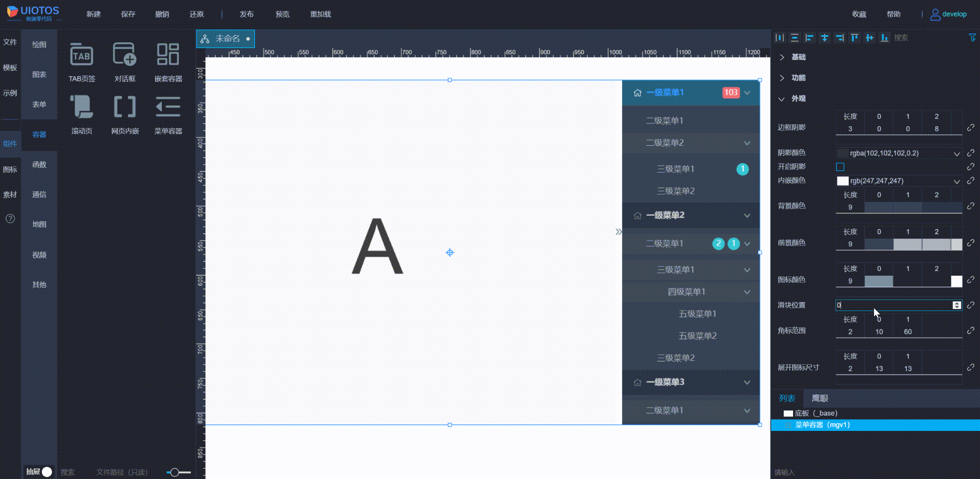Open the 阴影颜色 color dropdown
The height and width of the screenshot is (479, 980).
click(x=957, y=153)
